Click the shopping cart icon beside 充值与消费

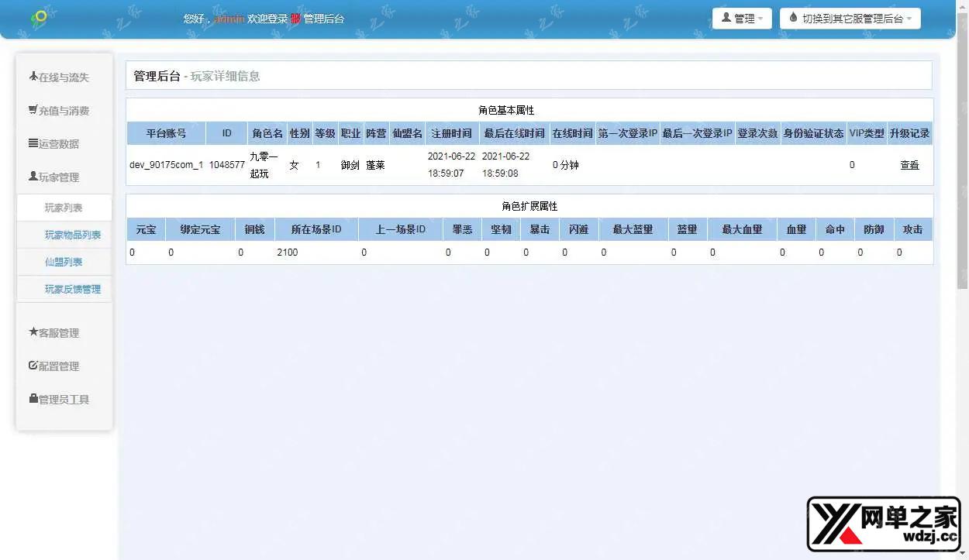tap(33, 110)
